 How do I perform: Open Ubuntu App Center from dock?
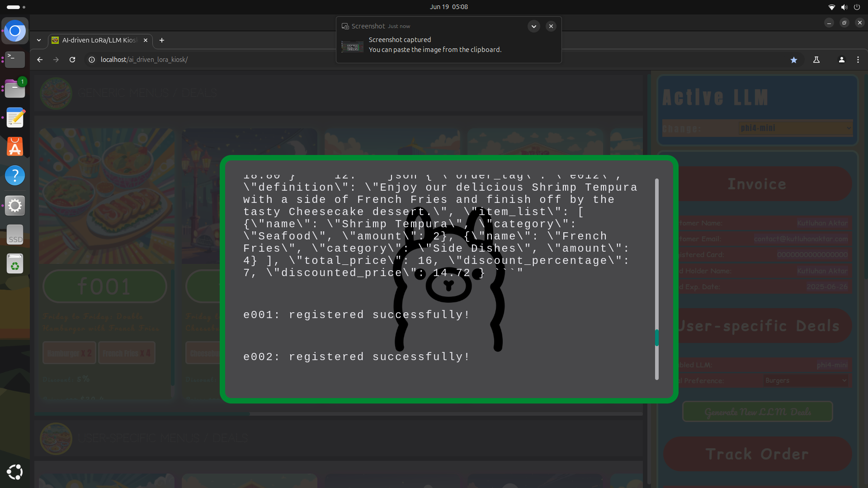15,147
